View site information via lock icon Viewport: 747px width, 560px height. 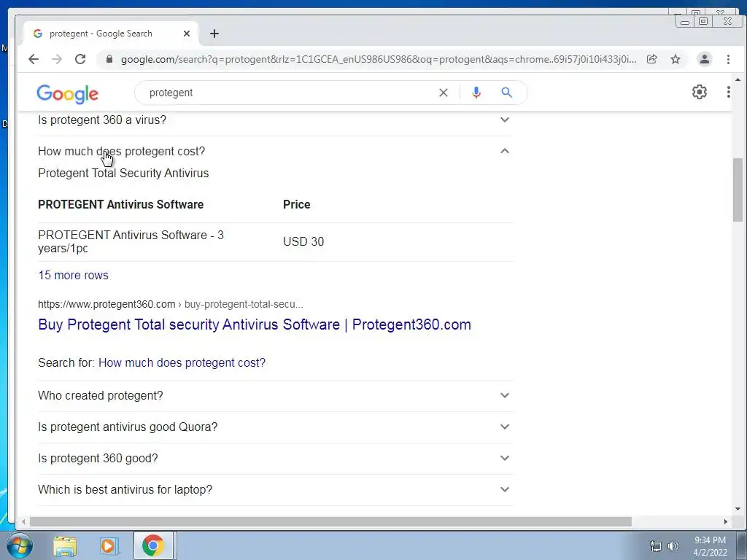(x=109, y=59)
